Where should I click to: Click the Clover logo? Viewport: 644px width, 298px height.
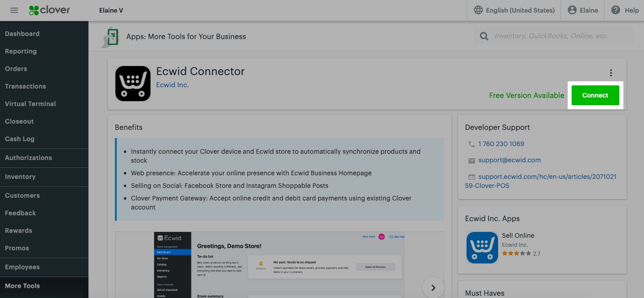tap(49, 10)
